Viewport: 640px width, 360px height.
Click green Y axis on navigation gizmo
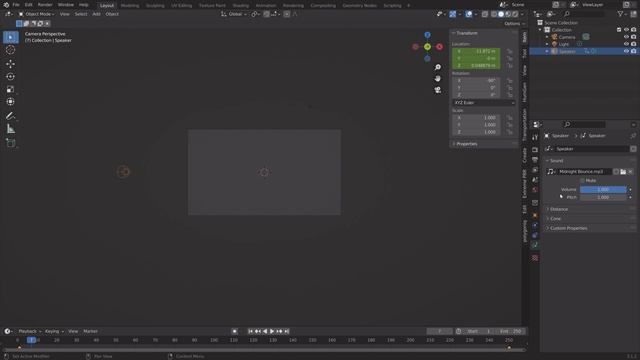[x=427, y=47]
